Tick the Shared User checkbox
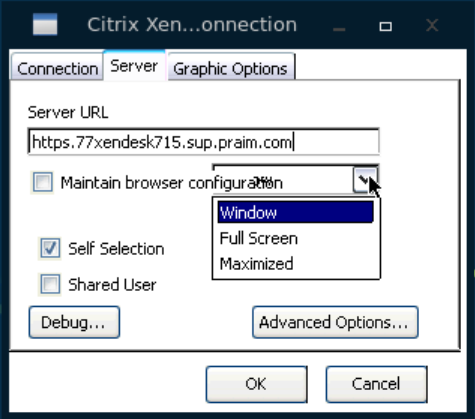The image size is (475, 419). point(50,284)
